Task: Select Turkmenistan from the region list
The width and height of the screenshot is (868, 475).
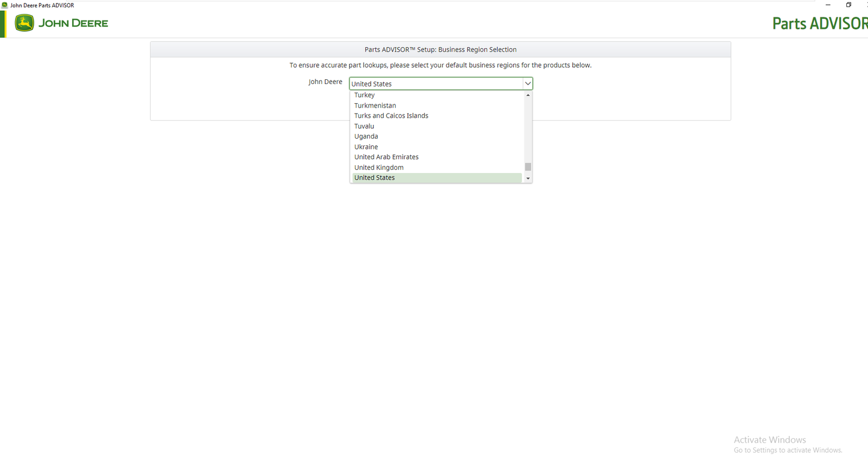Action: [x=437, y=105]
